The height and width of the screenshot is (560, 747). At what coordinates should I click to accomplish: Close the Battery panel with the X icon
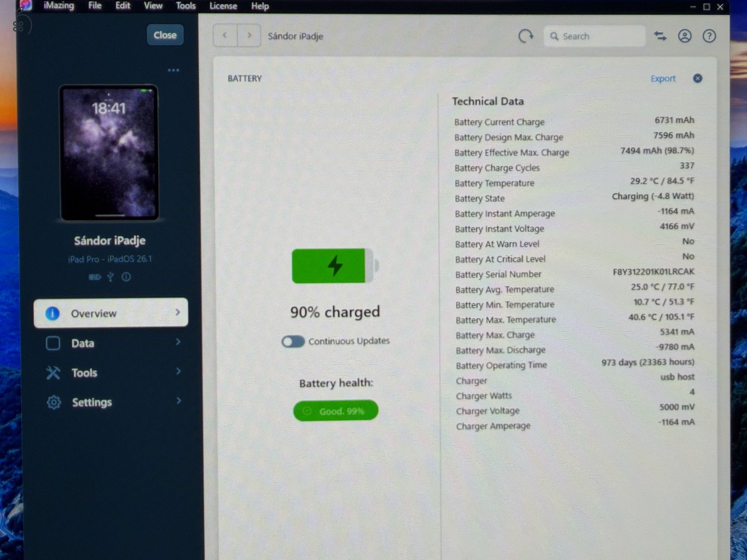[x=697, y=79]
